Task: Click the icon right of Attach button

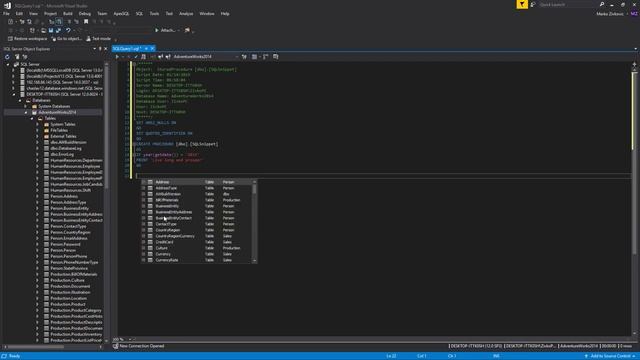Action: tap(187, 30)
